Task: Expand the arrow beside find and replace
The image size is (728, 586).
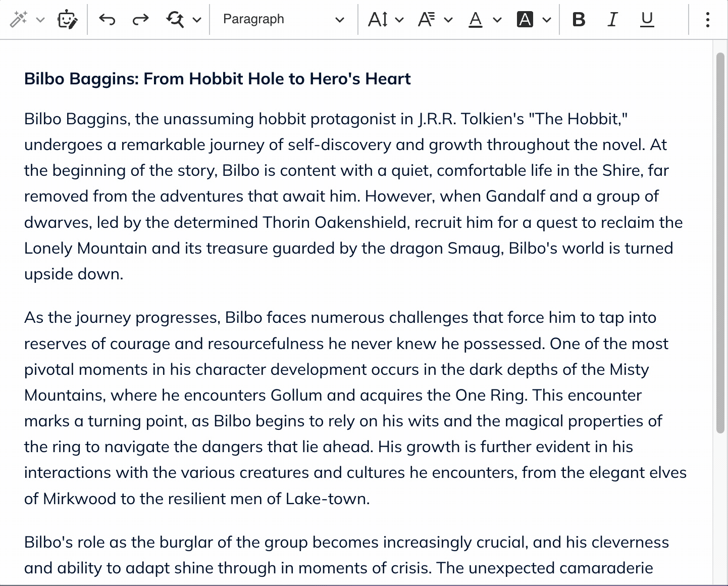Action: click(x=197, y=20)
